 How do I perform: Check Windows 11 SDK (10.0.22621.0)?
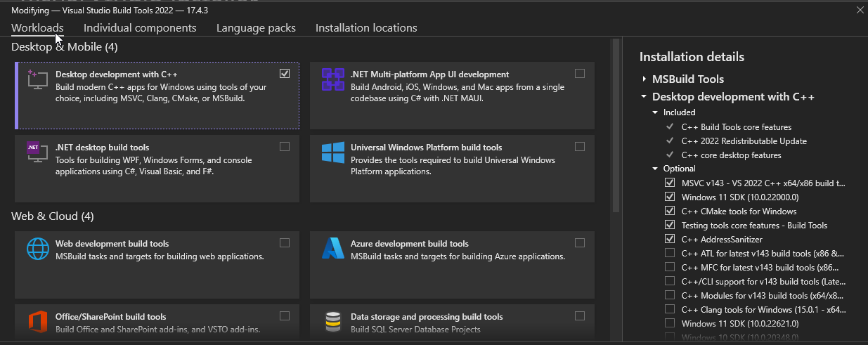(670, 323)
